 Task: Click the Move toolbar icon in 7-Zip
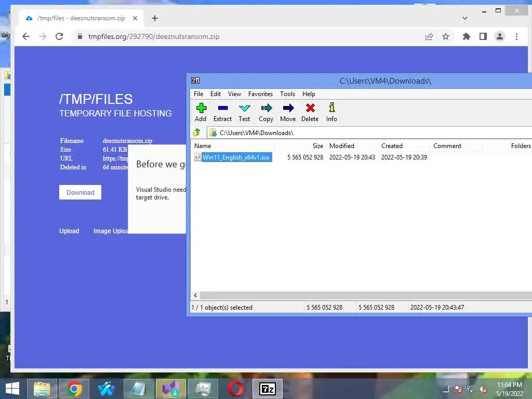click(288, 112)
